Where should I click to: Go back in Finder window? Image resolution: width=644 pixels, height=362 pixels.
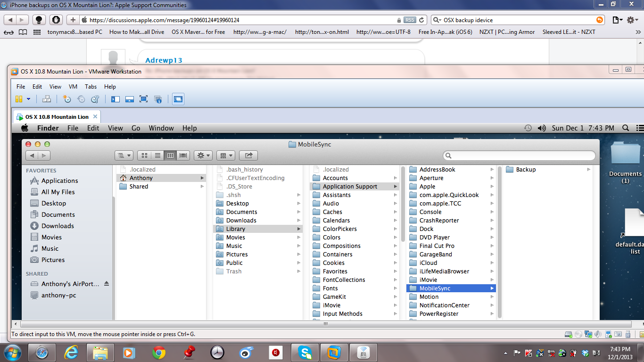tap(32, 156)
